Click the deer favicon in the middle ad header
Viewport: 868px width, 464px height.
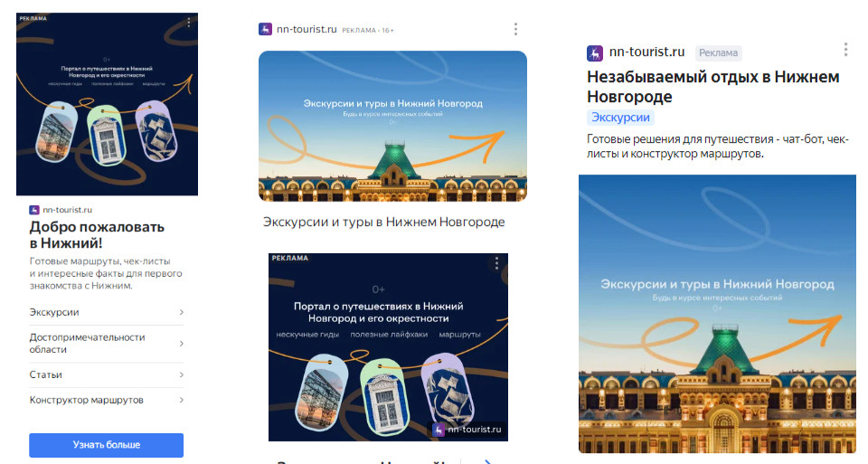(265, 29)
